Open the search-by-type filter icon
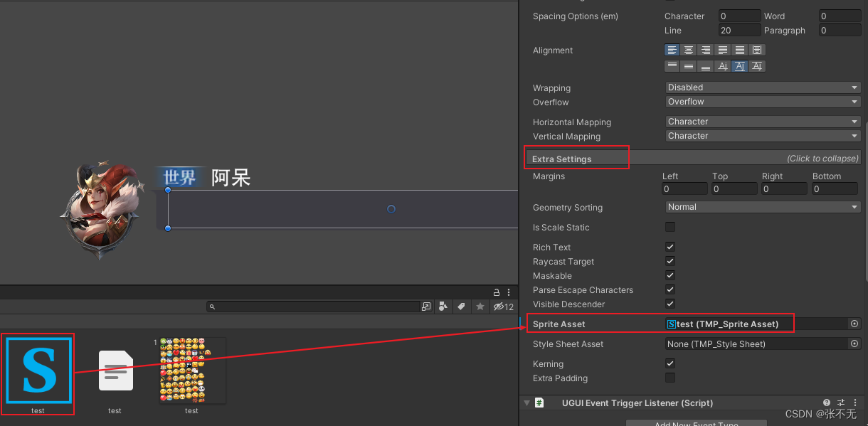The height and width of the screenshot is (426, 868). 444,306
